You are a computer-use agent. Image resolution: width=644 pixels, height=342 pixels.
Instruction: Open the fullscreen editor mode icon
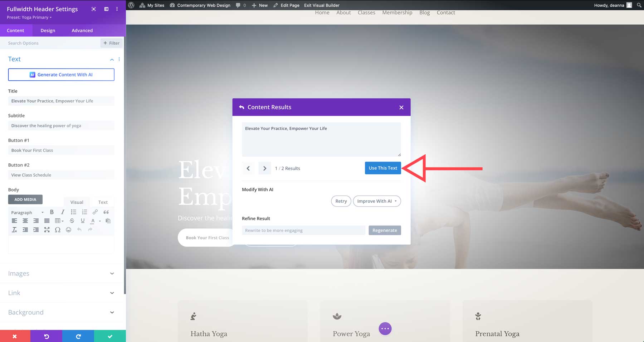(x=47, y=230)
